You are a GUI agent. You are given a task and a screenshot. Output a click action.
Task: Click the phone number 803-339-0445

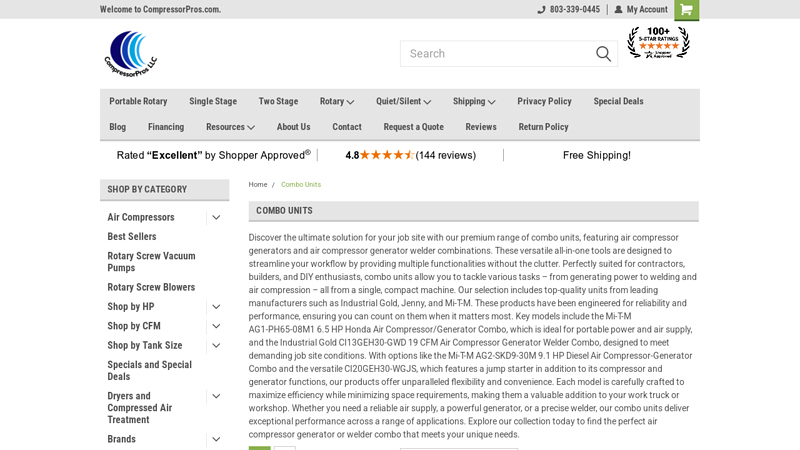[x=574, y=10]
